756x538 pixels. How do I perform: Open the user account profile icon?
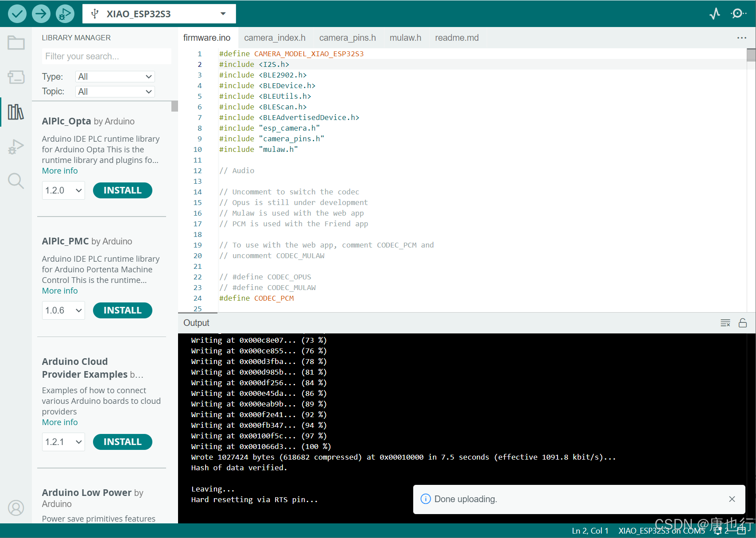pyautogui.click(x=16, y=508)
